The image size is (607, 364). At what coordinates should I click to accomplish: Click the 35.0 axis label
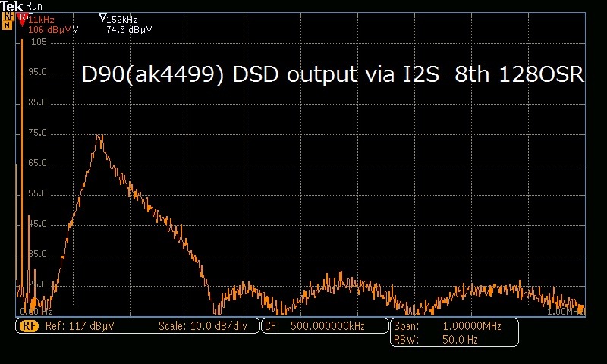(37, 254)
